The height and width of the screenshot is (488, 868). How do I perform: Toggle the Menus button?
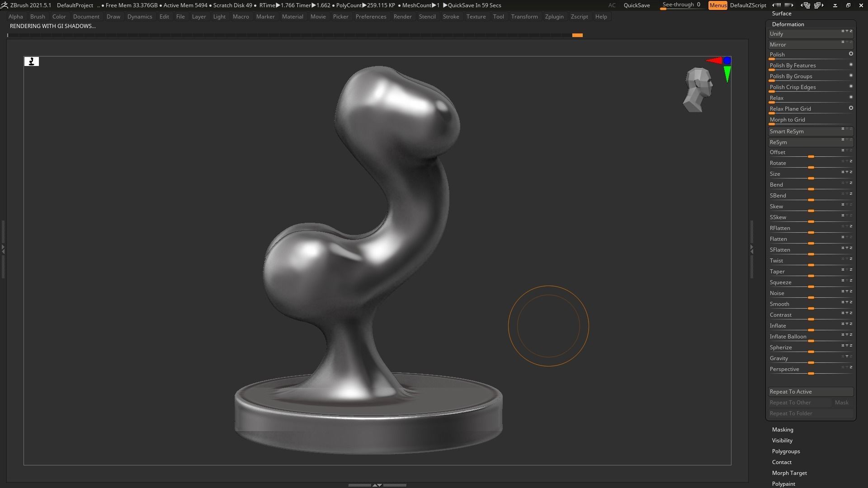718,5
